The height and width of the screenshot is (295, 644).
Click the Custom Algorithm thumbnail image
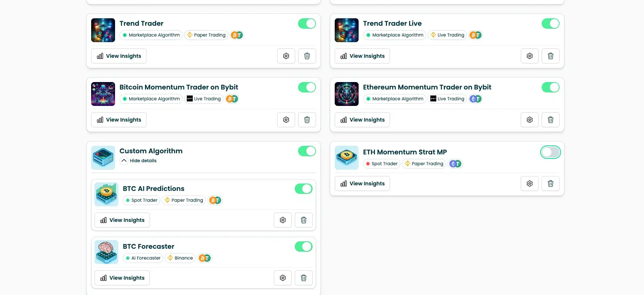pyautogui.click(x=103, y=158)
